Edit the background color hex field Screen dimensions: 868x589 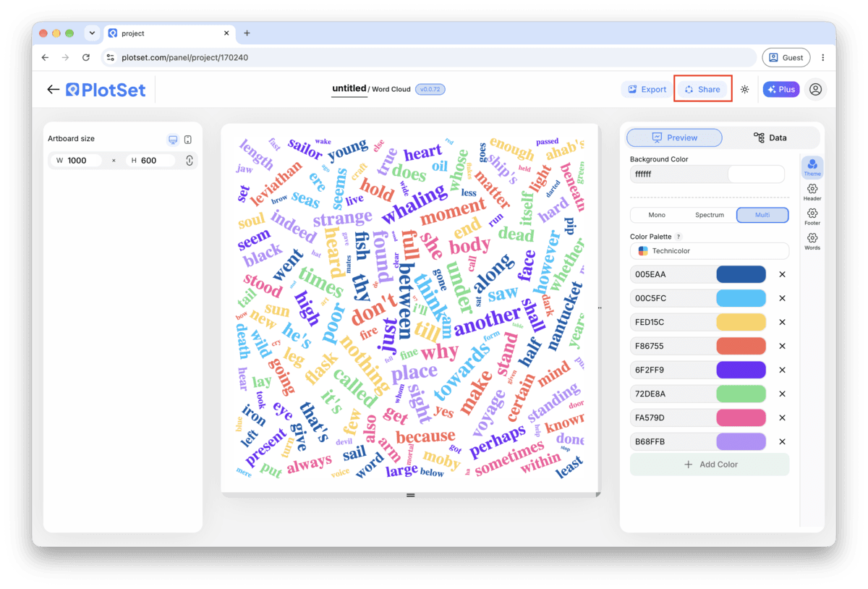point(678,174)
